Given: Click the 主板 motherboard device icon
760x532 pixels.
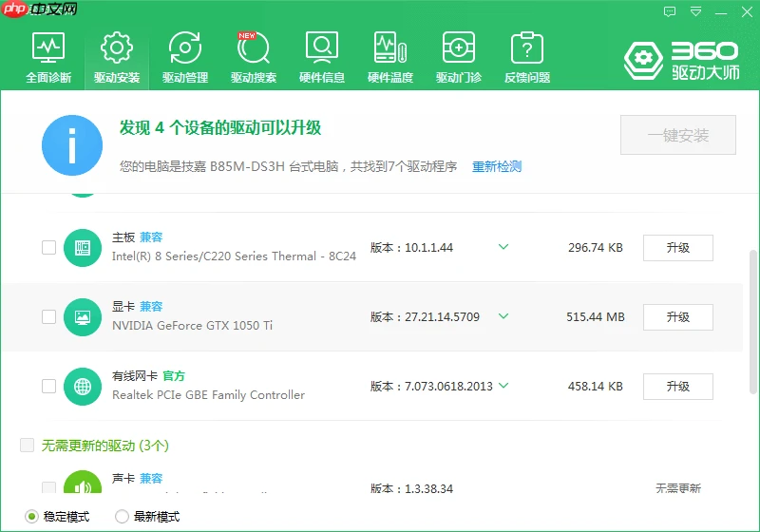Looking at the screenshot, I should 83,248.
